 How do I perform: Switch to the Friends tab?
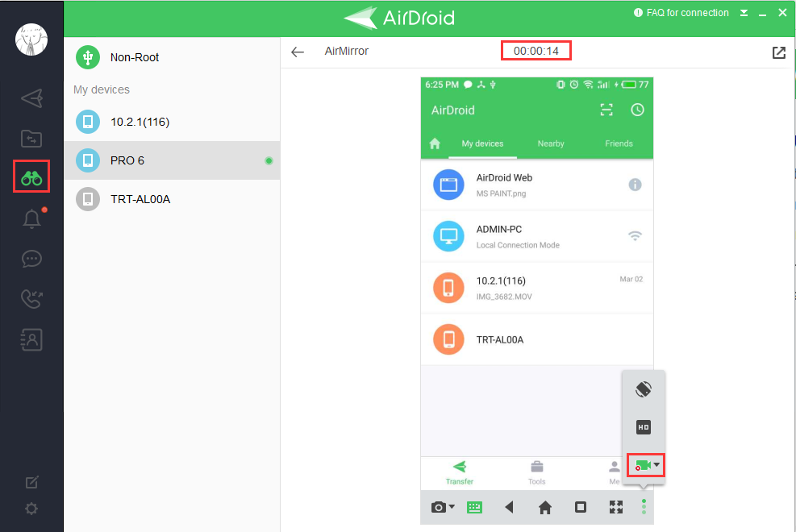click(619, 143)
